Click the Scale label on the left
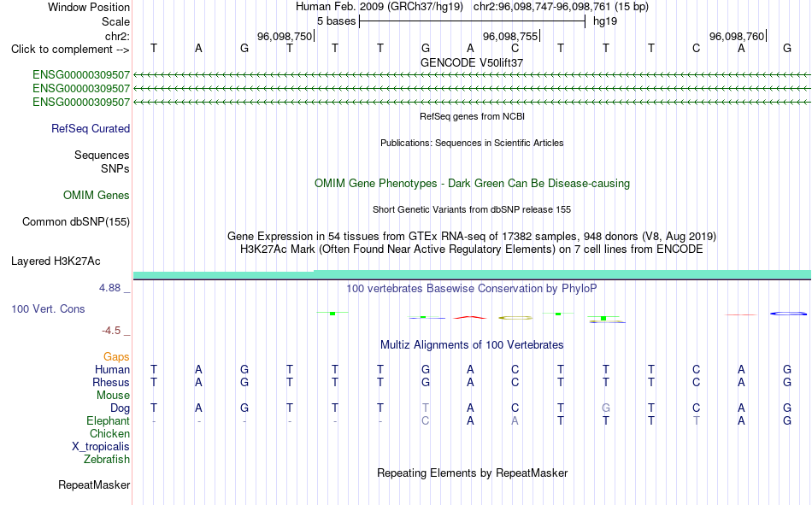The height and width of the screenshot is (505, 812). (x=115, y=21)
